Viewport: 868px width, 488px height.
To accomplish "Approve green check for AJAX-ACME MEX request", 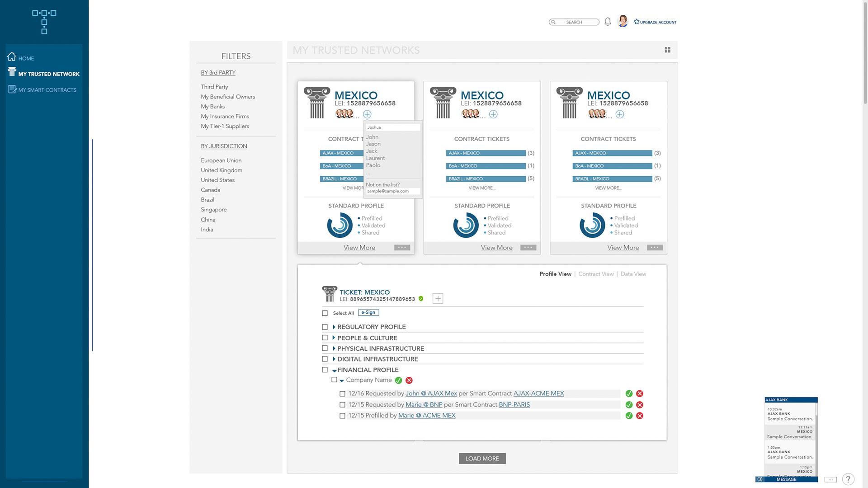I will tap(629, 394).
